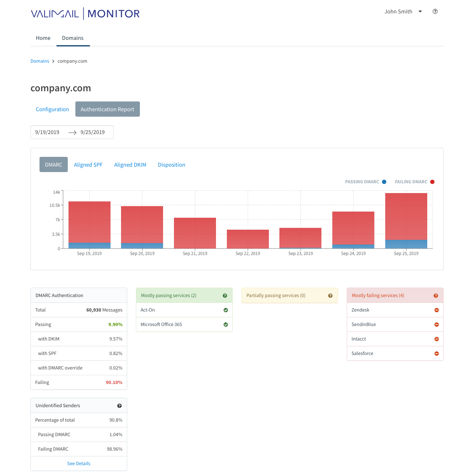Screen dimensions: 474x476
Task: Toggle the Failing DMARC legend indicator
Action: point(432,181)
